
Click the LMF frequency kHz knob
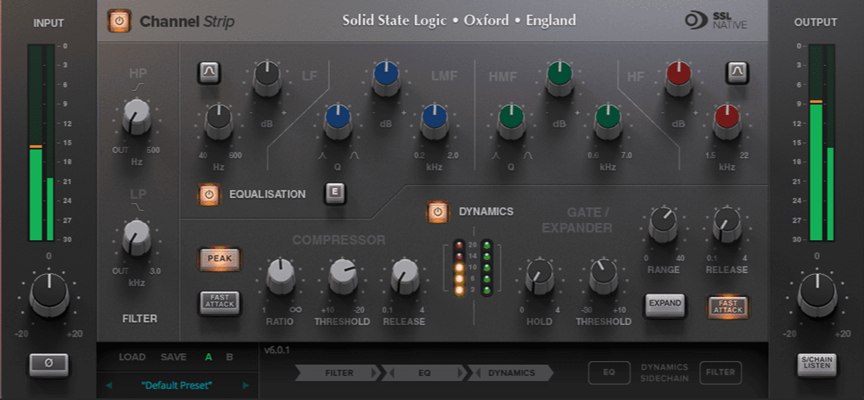pos(435,121)
